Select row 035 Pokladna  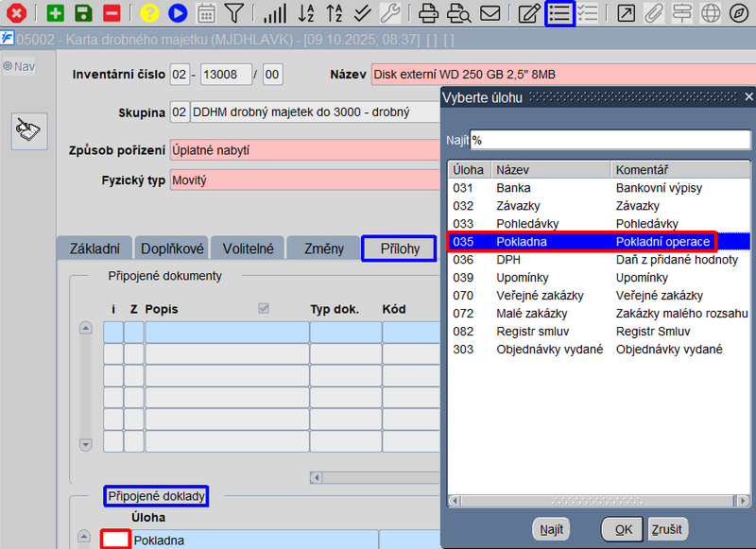599,242
